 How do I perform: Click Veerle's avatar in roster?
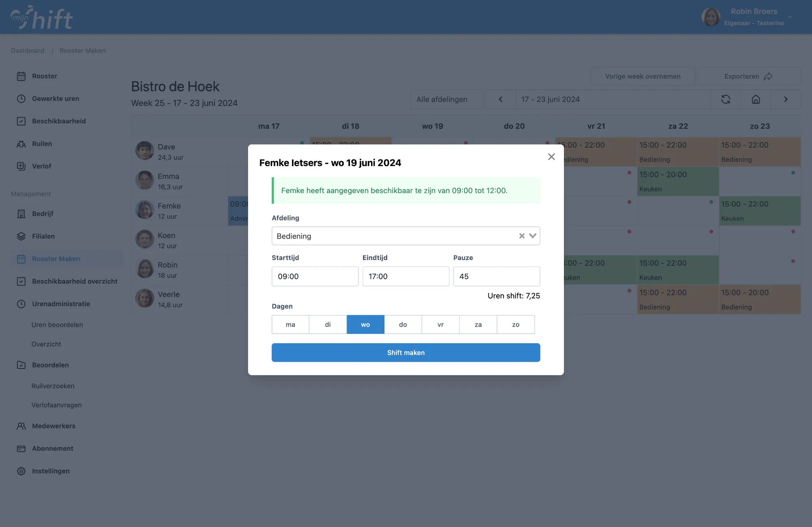point(145,298)
